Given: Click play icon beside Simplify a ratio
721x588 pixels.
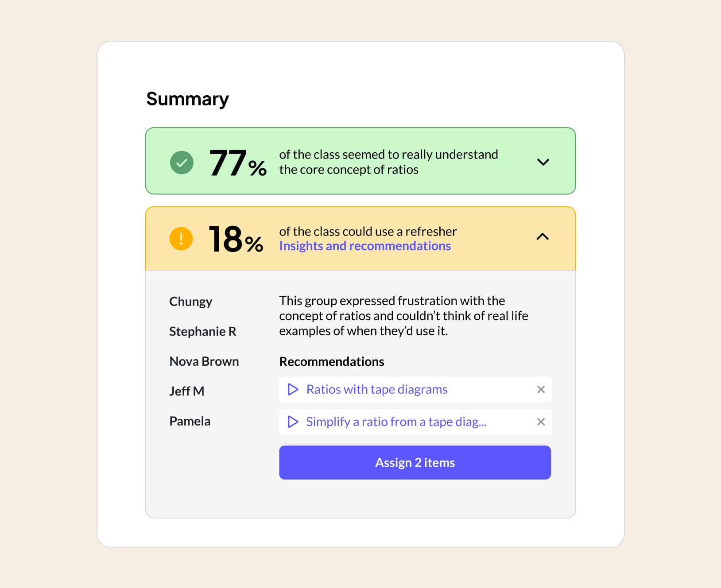Looking at the screenshot, I should click(x=293, y=422).
